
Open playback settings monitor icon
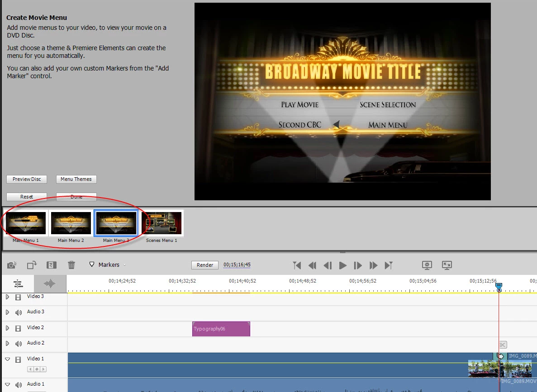[427, 265]
